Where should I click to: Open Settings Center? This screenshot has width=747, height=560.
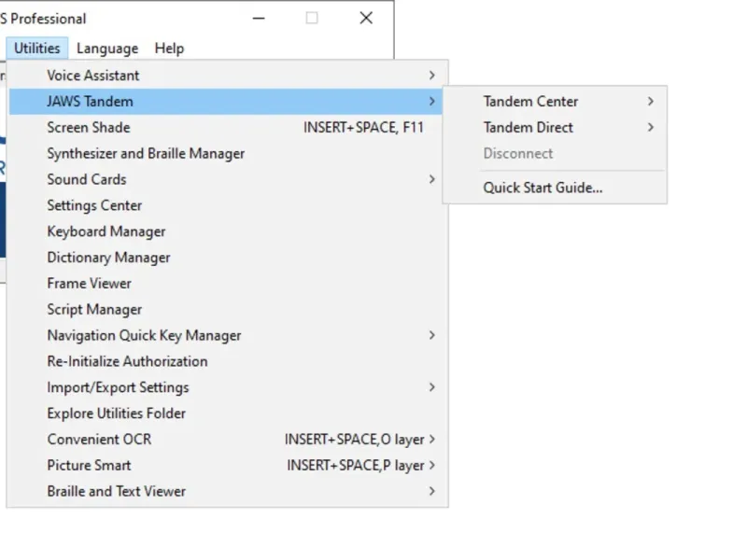click(x=94, y=205)
